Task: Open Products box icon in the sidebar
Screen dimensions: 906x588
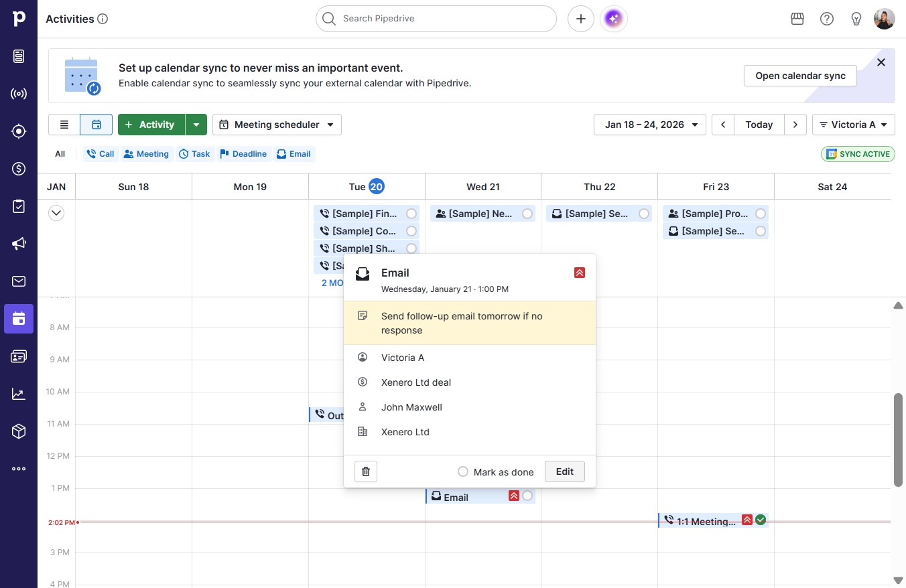Action: tap(19, 431)
